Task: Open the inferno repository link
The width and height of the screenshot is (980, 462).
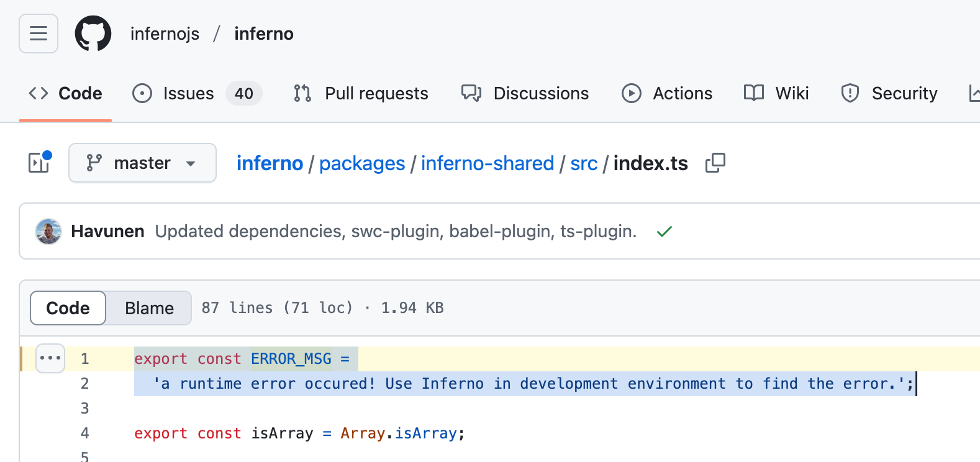Action: 264,34
